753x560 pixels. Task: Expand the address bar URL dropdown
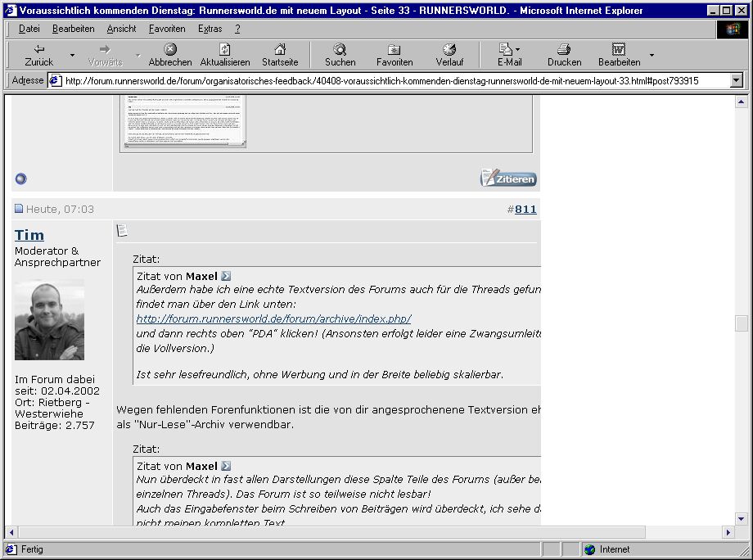(736, 80)
